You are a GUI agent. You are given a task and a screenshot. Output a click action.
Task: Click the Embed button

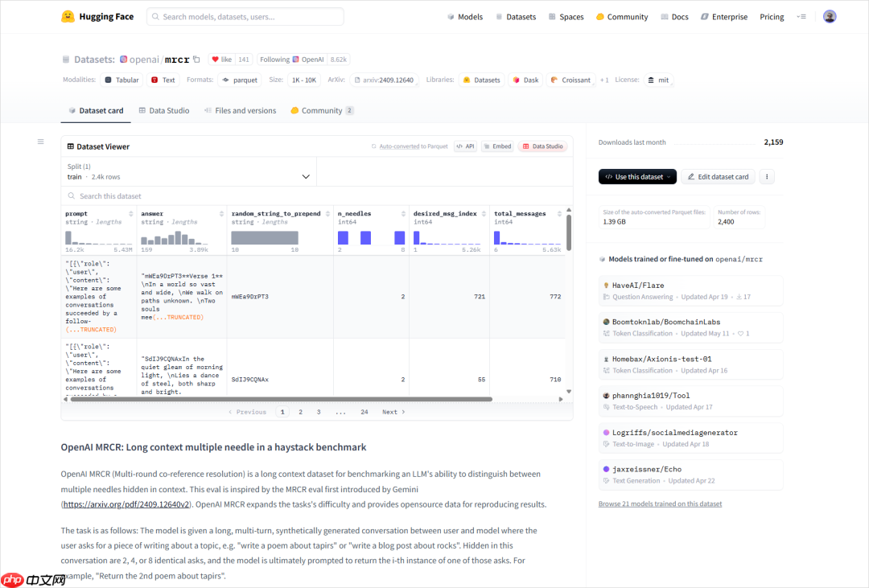pyautogui.click(x=497, y=146)
